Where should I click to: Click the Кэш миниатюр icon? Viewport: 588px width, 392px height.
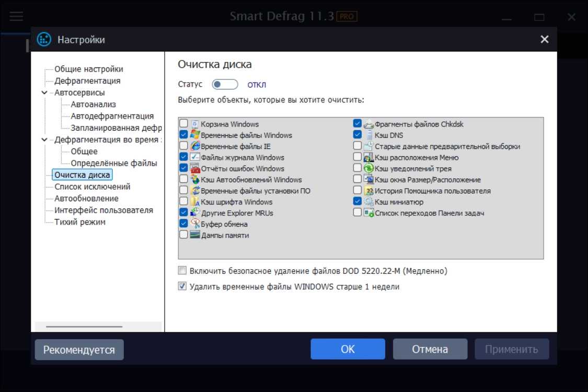coord(368,201)
